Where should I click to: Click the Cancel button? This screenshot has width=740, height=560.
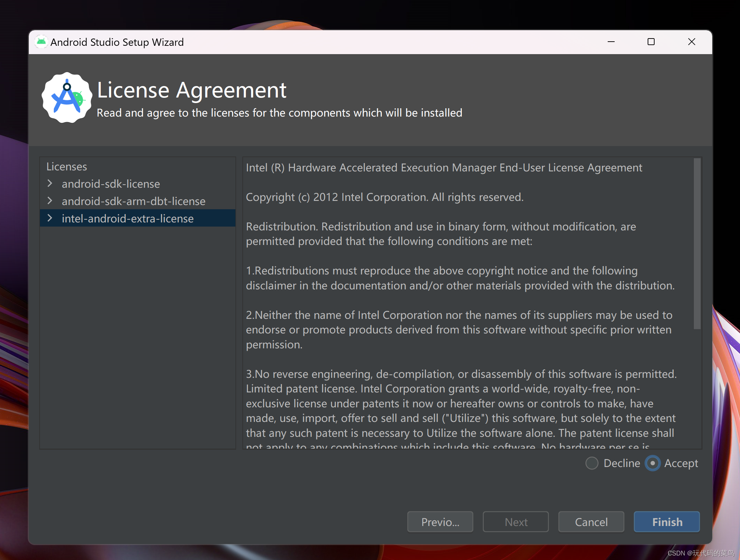[x=591, y=522]
